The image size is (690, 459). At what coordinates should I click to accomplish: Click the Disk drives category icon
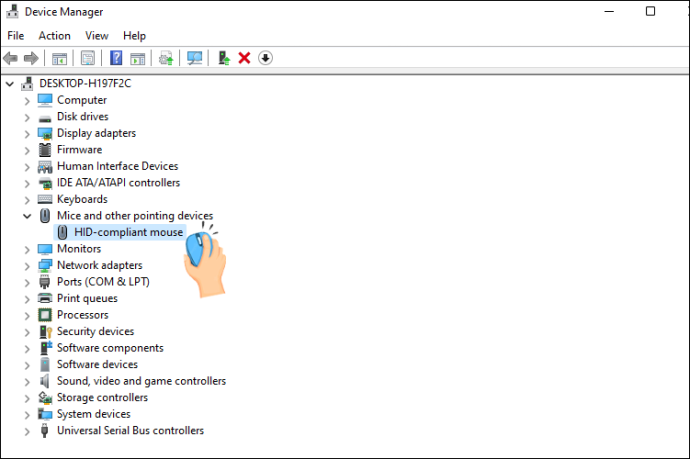(x=45, y=118)
